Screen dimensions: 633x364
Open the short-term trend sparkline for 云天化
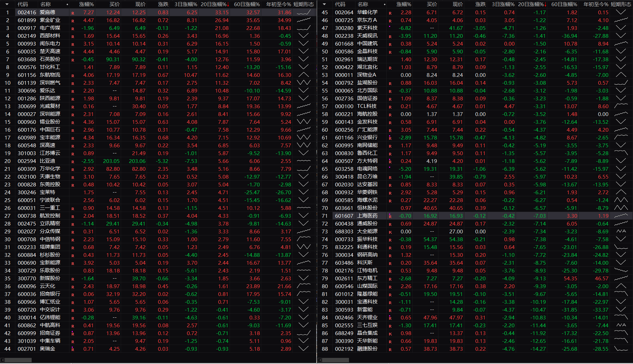304,286
